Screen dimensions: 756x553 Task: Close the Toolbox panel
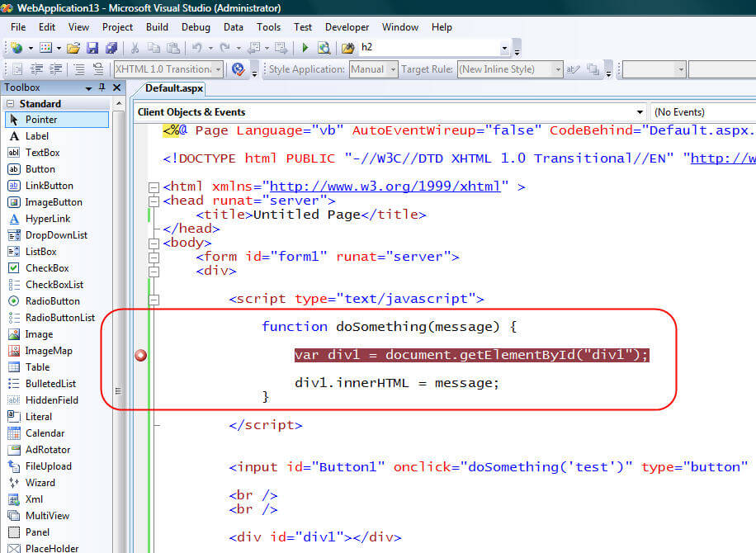[x=116, y=87]
